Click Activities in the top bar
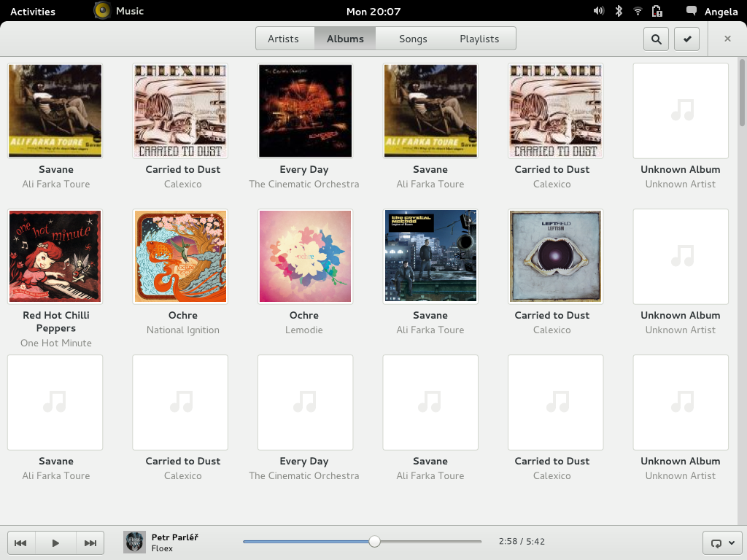This screenshot has height=560, width=747. click(x=32, y=11)
